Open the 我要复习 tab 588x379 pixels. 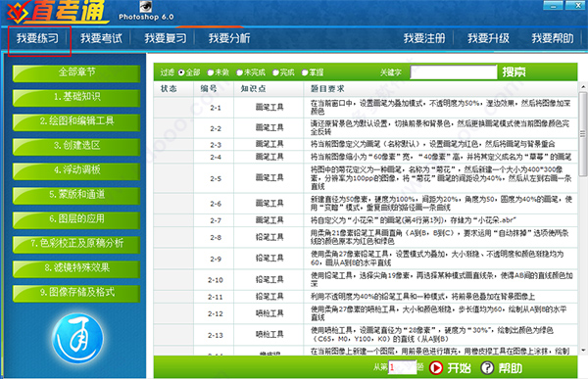(166, 38)
